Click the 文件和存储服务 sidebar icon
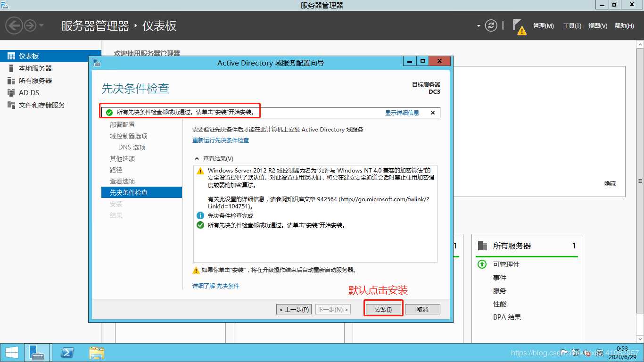This screenshot has width=644, height=362. (x=11, y=105)
